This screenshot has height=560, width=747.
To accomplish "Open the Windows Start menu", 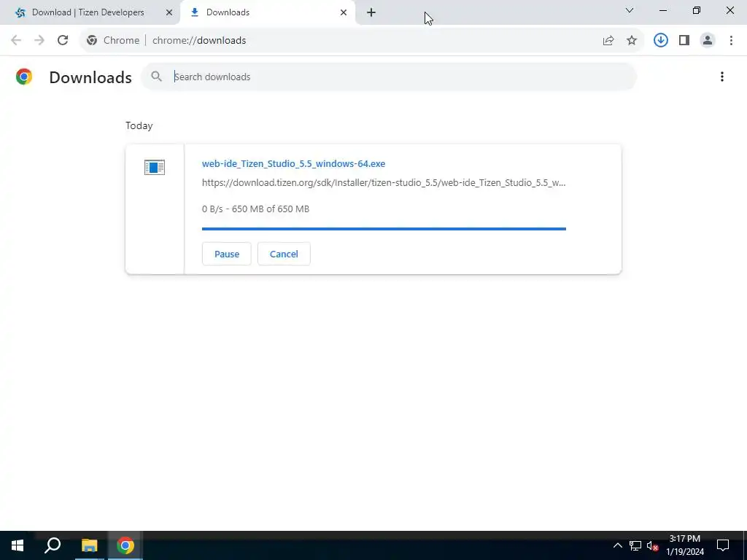I will pyautogui.click(x=18, y=545).
